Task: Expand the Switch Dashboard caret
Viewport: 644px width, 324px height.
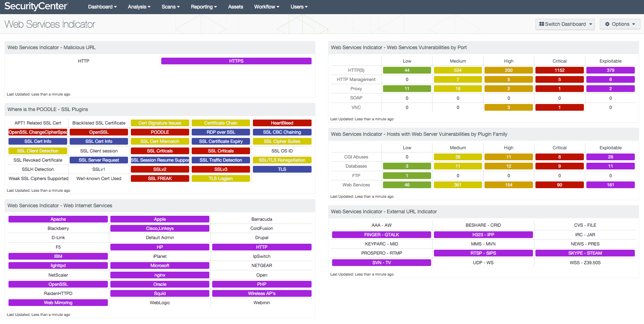Action: 591,24
